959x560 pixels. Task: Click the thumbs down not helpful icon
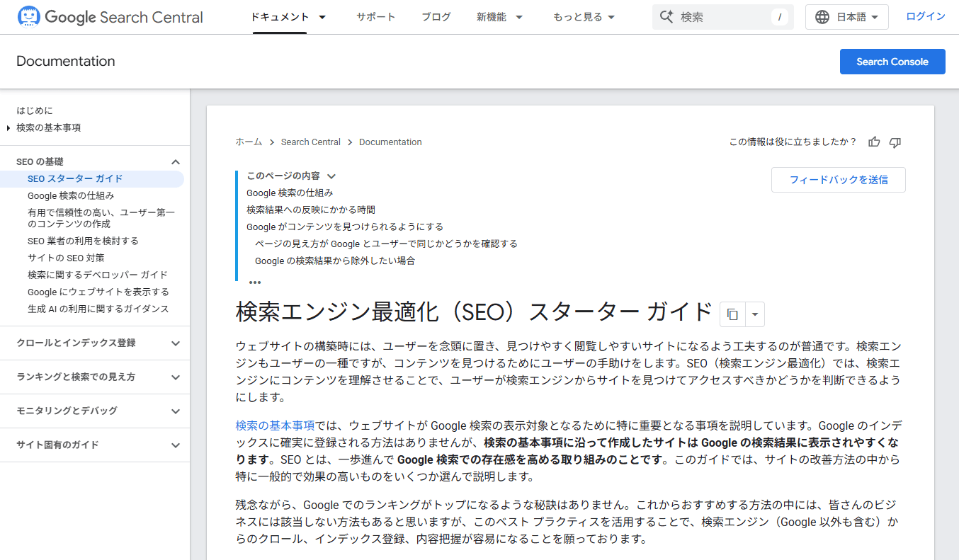click(895, 142)
